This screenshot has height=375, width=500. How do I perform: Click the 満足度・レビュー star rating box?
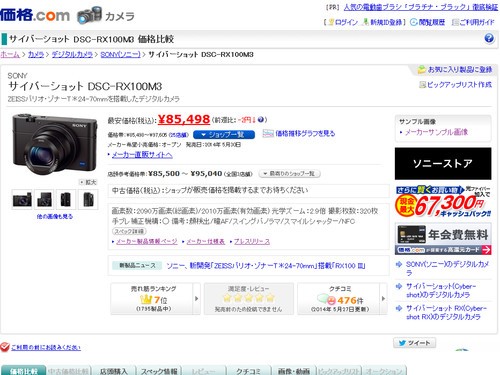tap(249, 299)
